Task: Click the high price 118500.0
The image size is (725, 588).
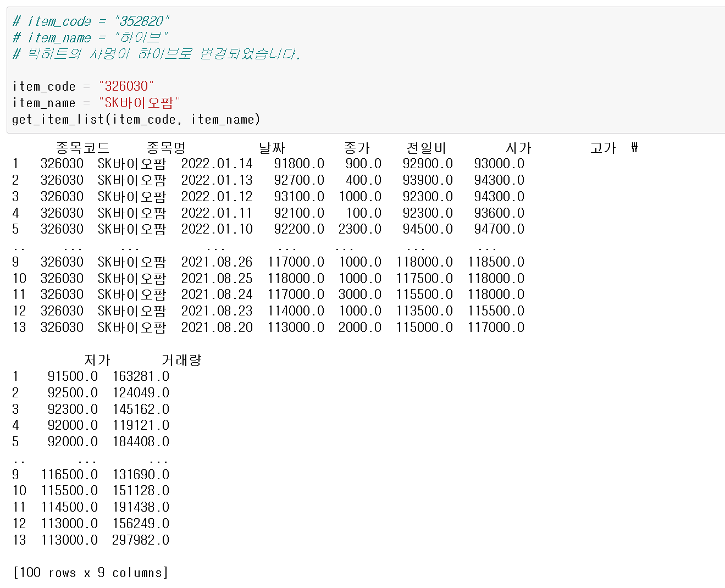Action: click(496, 262)
